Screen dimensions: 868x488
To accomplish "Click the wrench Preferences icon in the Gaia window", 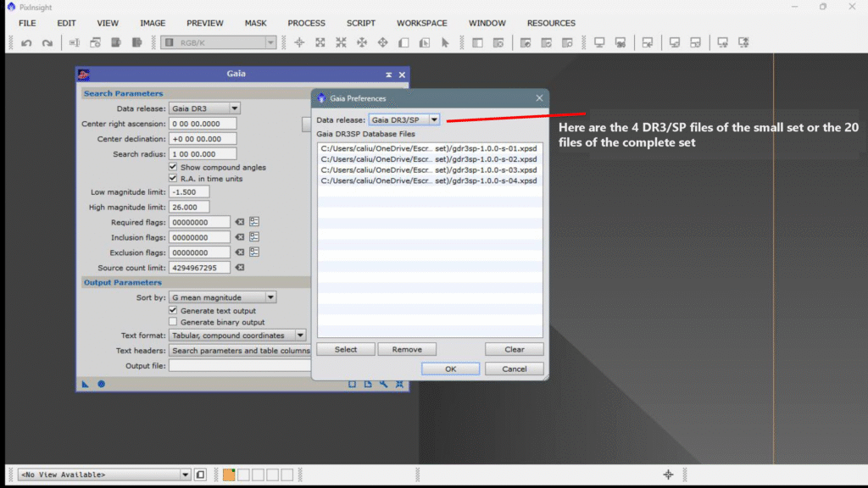I will point(384,384).
